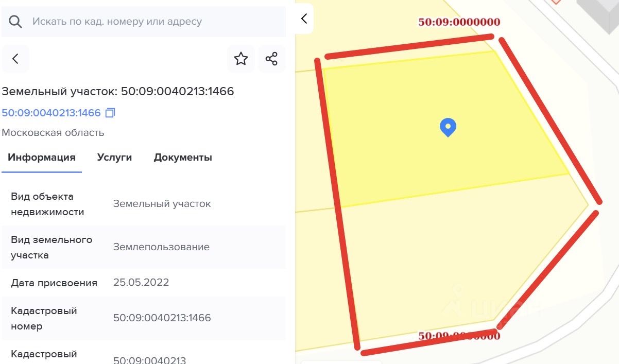Viewport: 619px width, 364px height.
Task: Open the share icon menu
Action: 271,59
